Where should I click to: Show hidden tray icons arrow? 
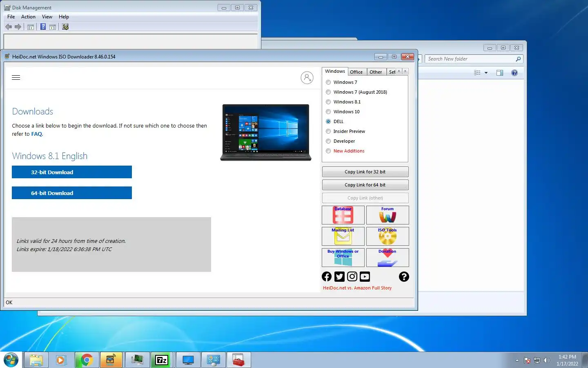point(517,360)
